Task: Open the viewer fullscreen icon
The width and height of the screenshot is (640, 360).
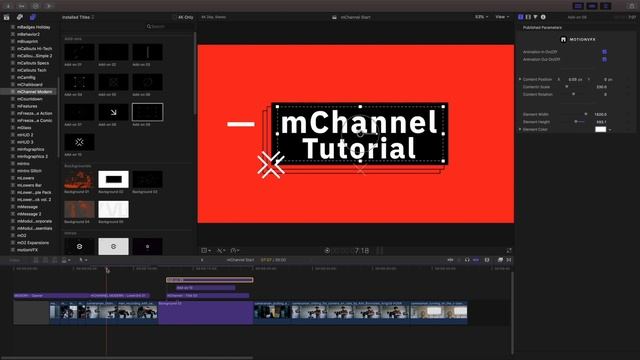Action: point(509,250)
